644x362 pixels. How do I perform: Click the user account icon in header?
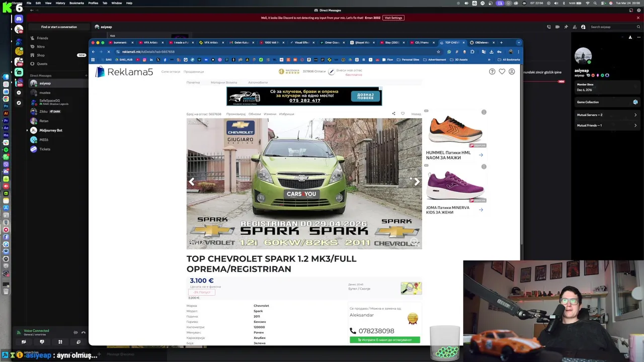[x=512, y=72]
